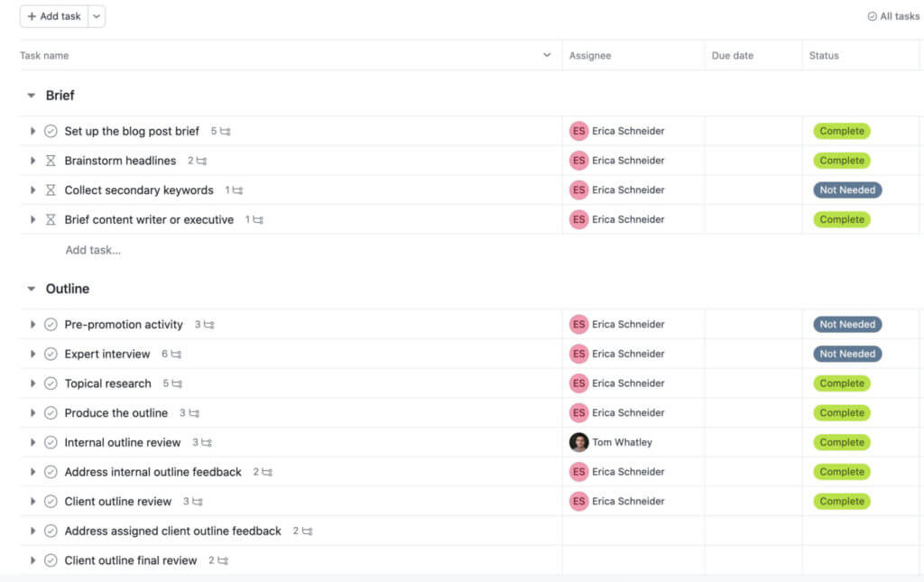The image size is (924, 582).
Task: Click the Assignee column header
Action: [590, 55]
